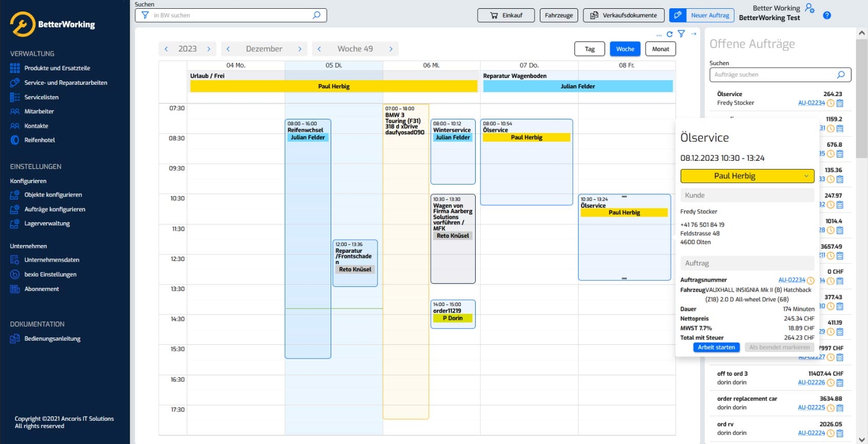Viewport: 868px width, 444px height.
Task: Go to the month after Dezember
Action: point(300,49)
